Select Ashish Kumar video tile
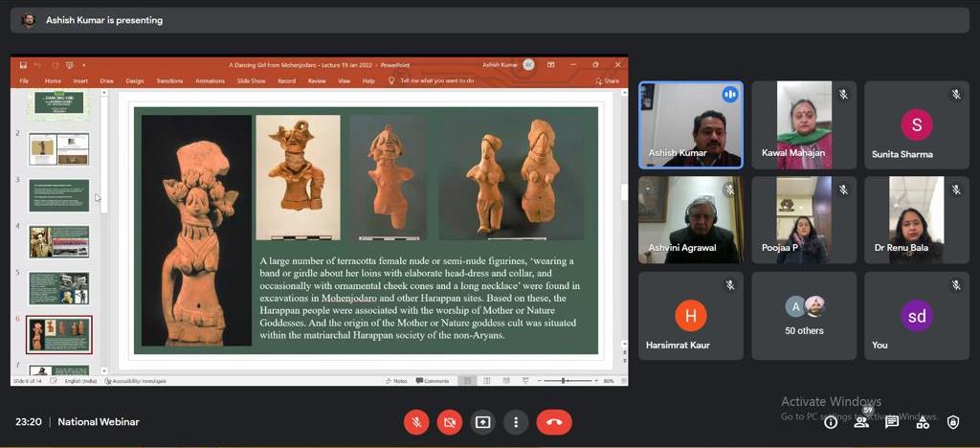The height and width of the screenshot is (448, 980). tap(691, 125)
